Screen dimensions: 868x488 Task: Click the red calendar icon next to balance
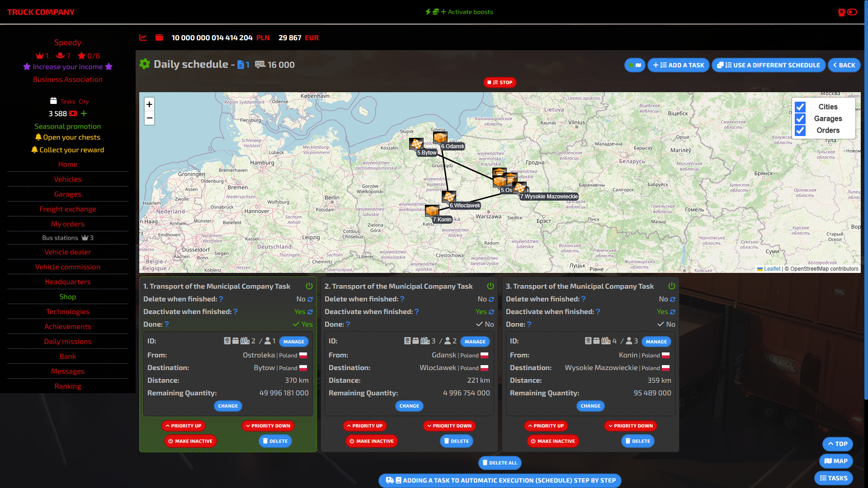(159, 38)
